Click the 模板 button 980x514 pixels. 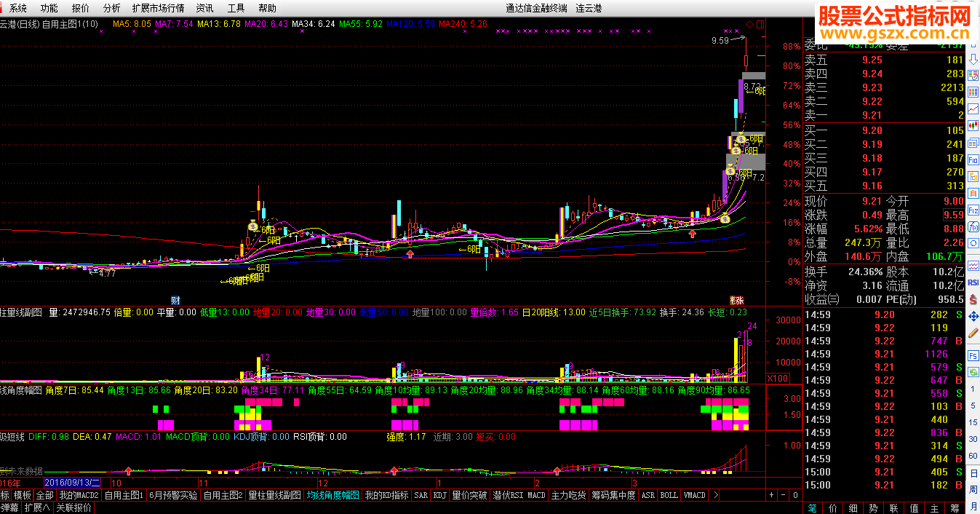[x=23, y=495]
